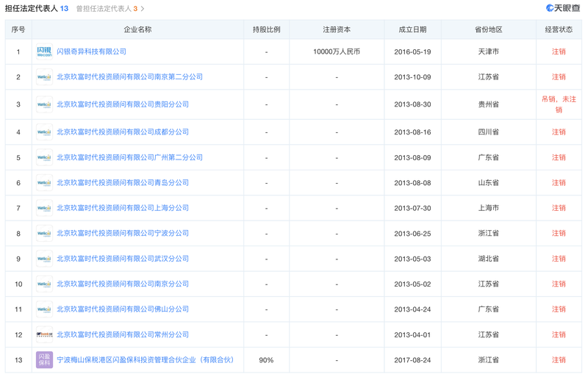This screenshot has height=377, width=588.
Task: Open 北京玖富时代投资顾问有限公司南京第二分公司 link
Action: point(130,77)
